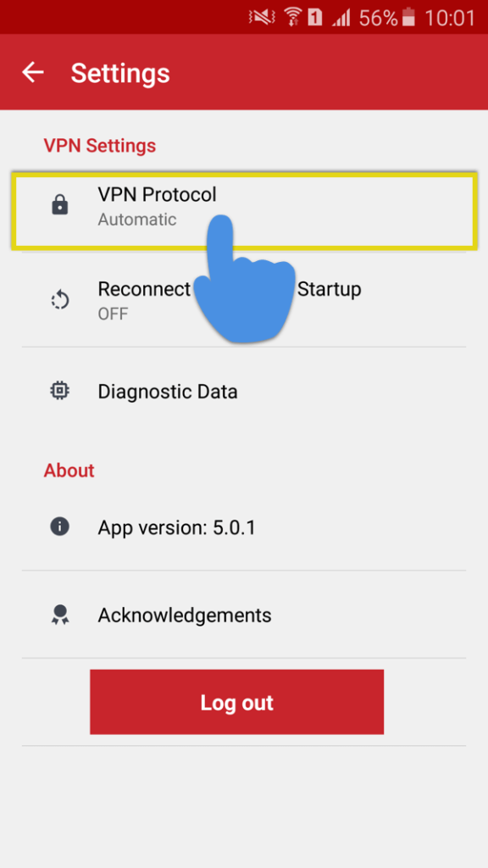The image size is (488, 868).
Task: Click the App version info icon
Action: [60, 526]
